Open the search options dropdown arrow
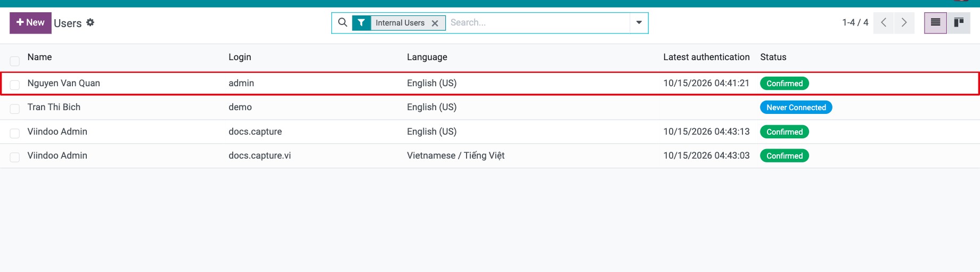The image size is (980, 272). point(639,22)
